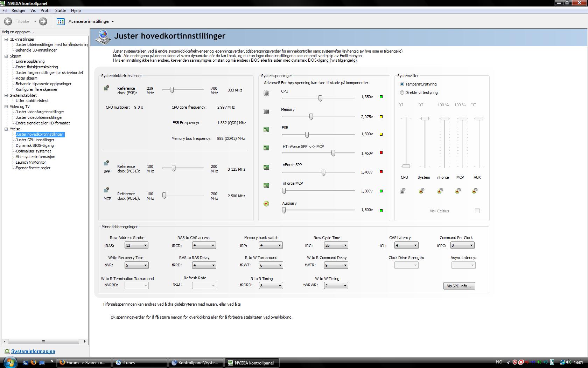Select Direkte viftestyring radio button
Viewport: 588px width, 368px height.
pyautogui.click(x=402, y=93)
